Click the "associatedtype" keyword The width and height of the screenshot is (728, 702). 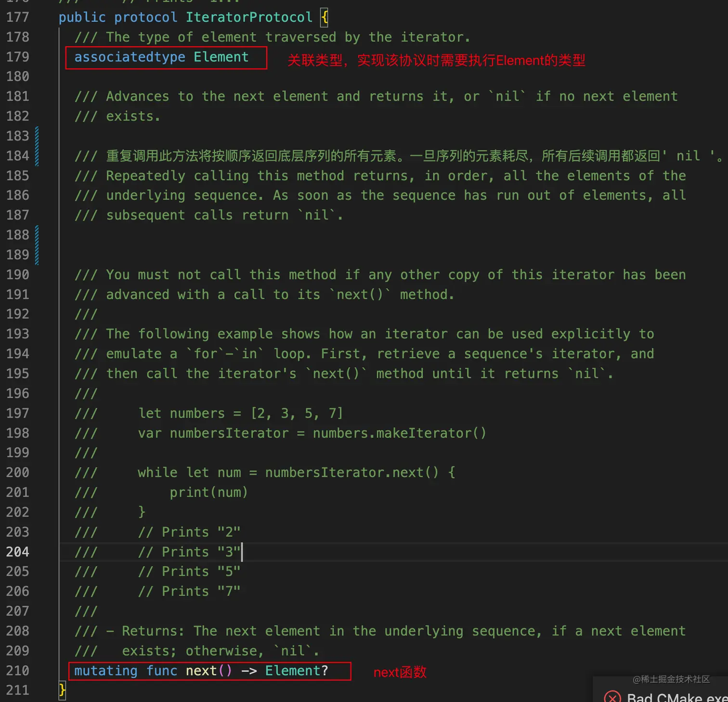click(x=130, y=57)
